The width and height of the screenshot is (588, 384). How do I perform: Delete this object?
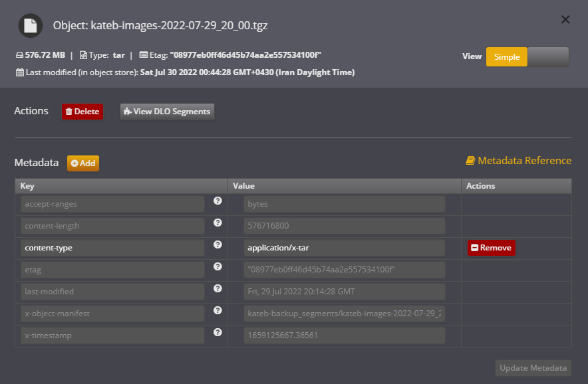pos(82,112)
